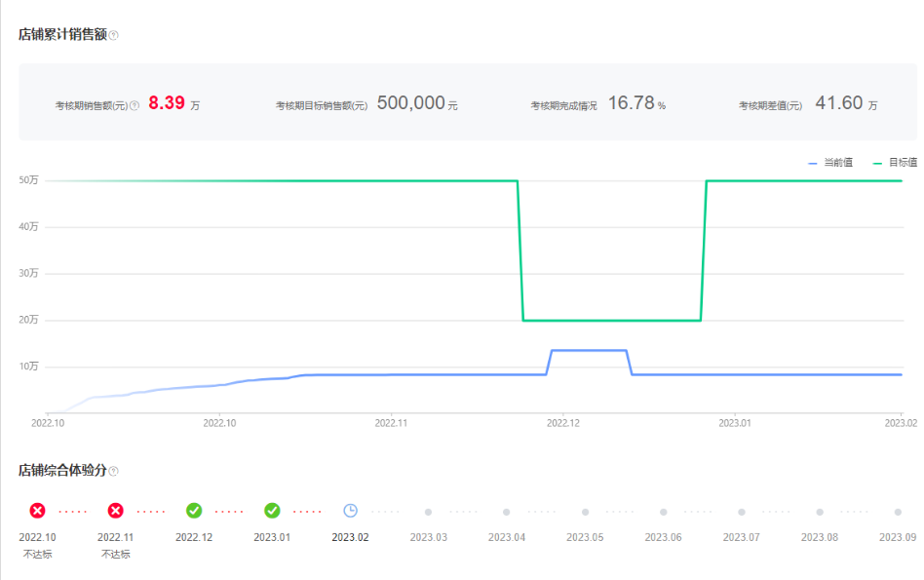Click gray dot for 2023.09
Screen dimensions: 924x580
coord(898,512)
